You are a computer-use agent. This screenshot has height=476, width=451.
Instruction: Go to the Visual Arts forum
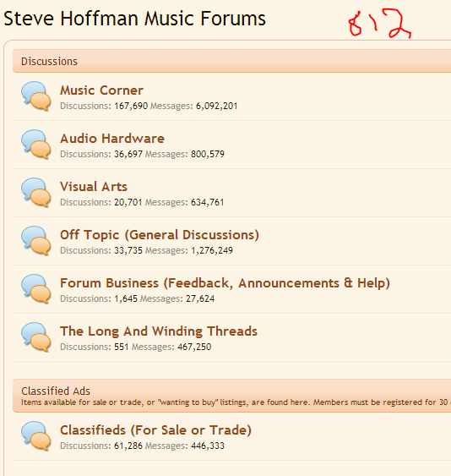94,187
